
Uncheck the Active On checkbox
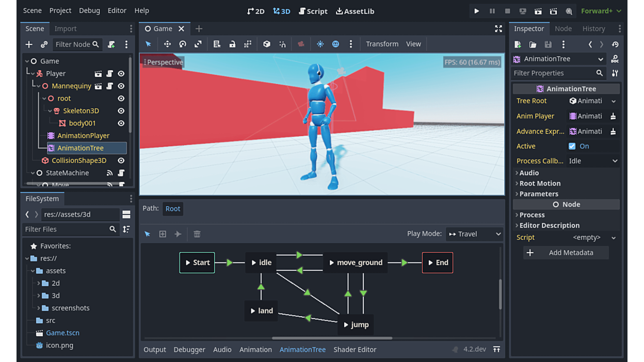572,146
